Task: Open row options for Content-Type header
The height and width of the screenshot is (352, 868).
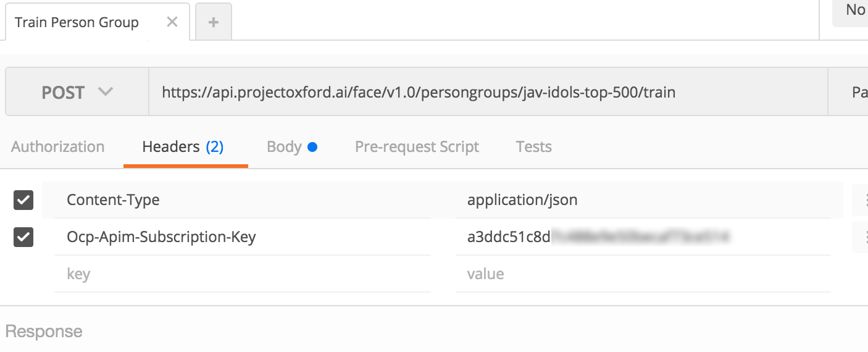Action: [x=862, y=200]
